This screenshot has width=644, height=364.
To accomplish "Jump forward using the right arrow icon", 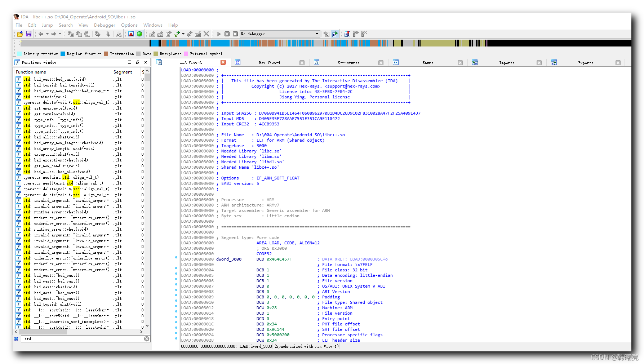I will [x=54, y=34].
